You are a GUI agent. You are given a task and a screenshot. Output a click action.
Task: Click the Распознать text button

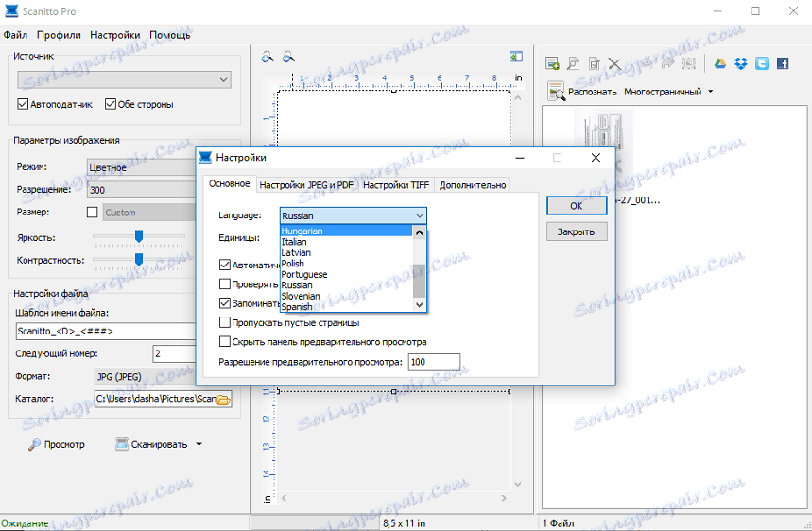593,92
